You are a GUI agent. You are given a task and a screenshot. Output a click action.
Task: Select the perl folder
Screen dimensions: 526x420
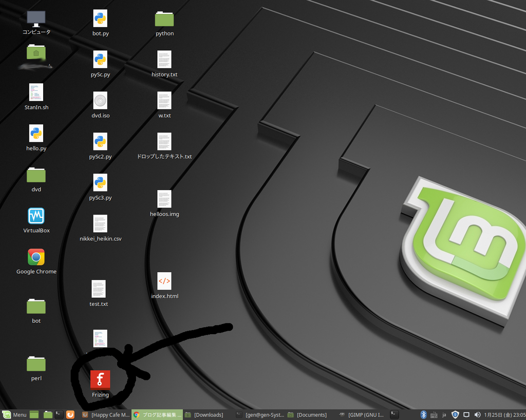(x=36, y=364)
